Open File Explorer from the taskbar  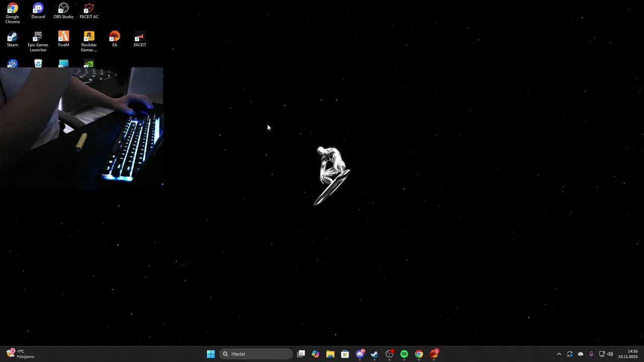330,354
